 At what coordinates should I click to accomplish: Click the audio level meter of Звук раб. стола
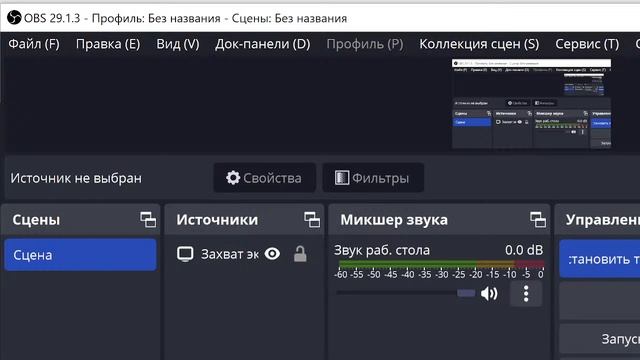441,264
